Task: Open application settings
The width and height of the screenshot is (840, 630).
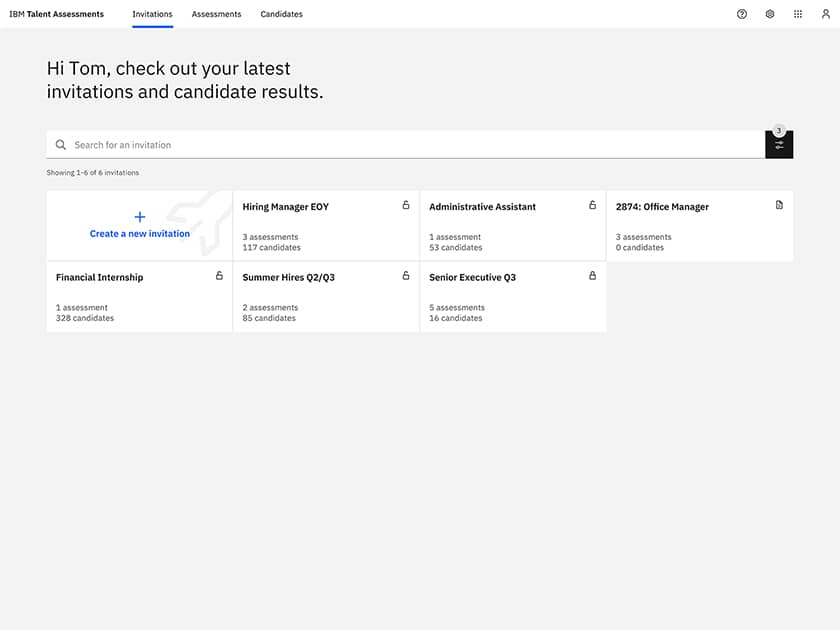Action: tap(769, 14)
